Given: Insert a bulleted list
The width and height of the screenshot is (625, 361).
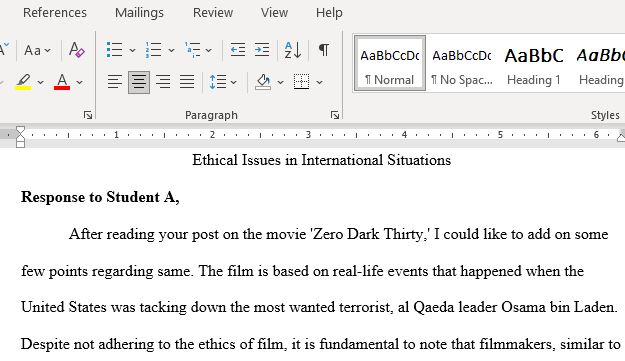Looking at the screenshot, I should (x=114, y=50).
